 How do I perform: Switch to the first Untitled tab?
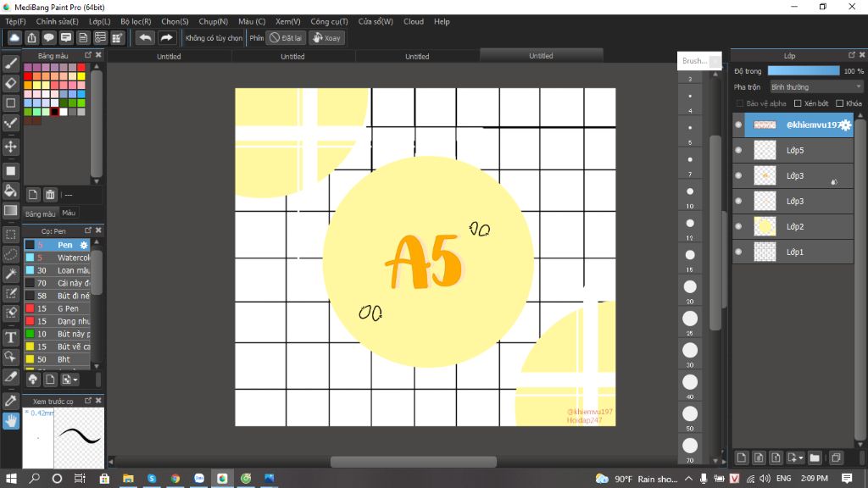coord(169,56)
